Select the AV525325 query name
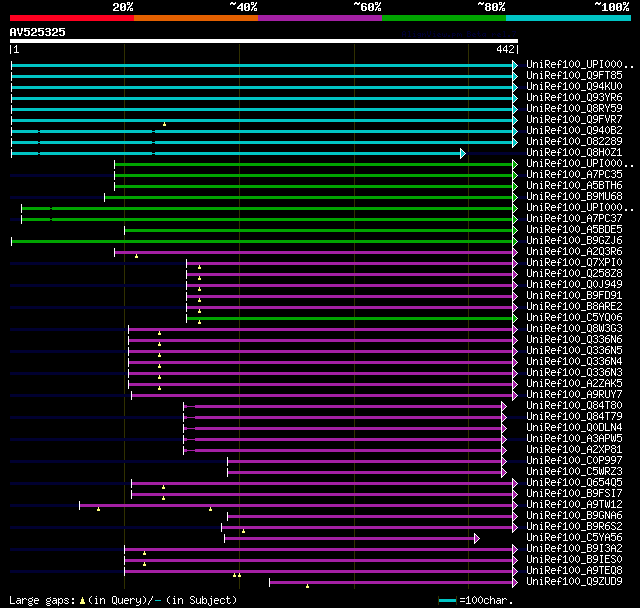Screen dimensions: 640x608 (x=38, y=32)
